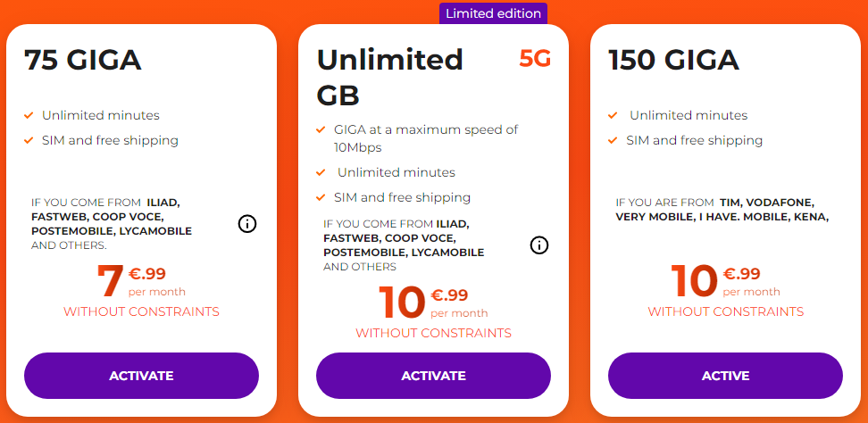
Task: Click the Limited edition badge
Action: point(493,13)
